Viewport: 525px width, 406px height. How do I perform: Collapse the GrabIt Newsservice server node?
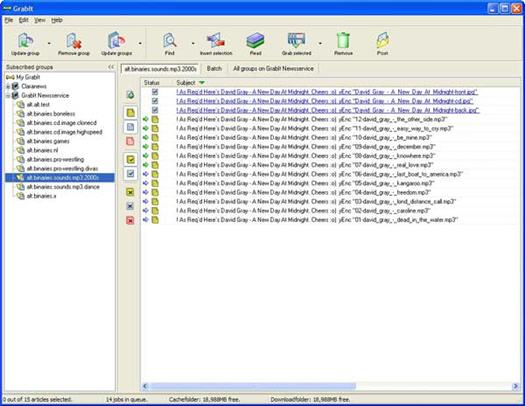8,96
